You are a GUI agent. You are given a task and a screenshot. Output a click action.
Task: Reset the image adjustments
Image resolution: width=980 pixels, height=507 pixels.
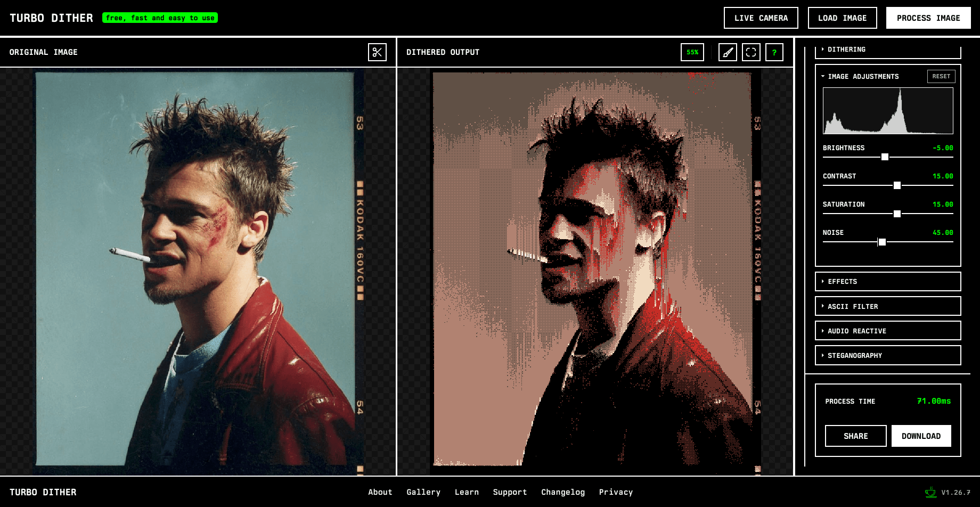(x=941, y=76)
